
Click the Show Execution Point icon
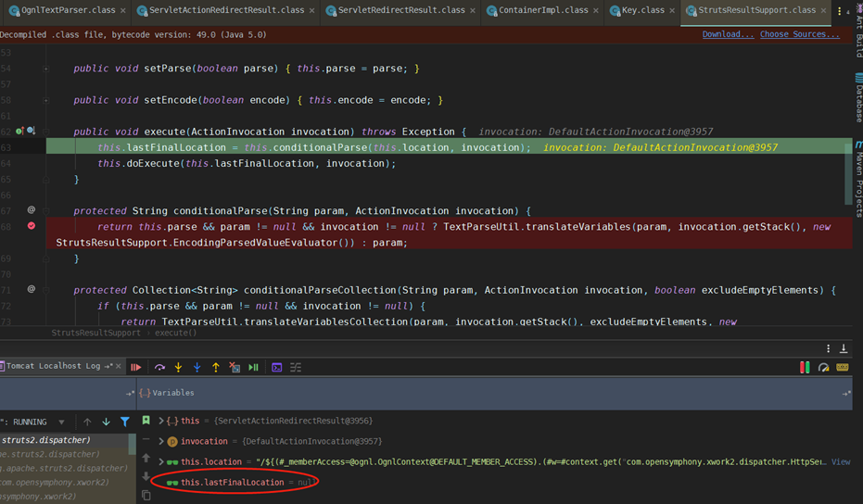[136, 368]
